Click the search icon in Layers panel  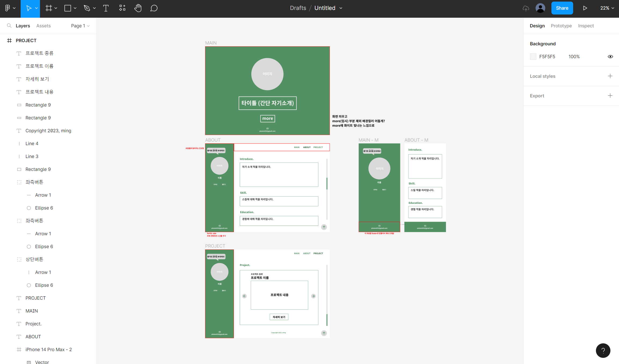tap(9, 26)
